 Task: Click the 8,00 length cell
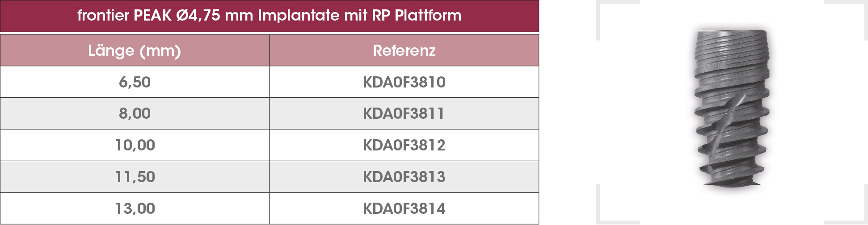135,113
